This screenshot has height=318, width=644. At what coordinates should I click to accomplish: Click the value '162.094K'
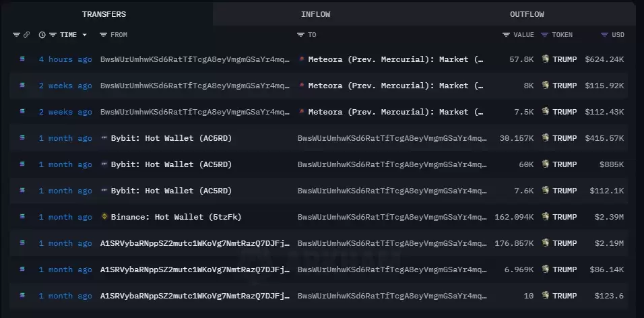[x=514, y=217]
